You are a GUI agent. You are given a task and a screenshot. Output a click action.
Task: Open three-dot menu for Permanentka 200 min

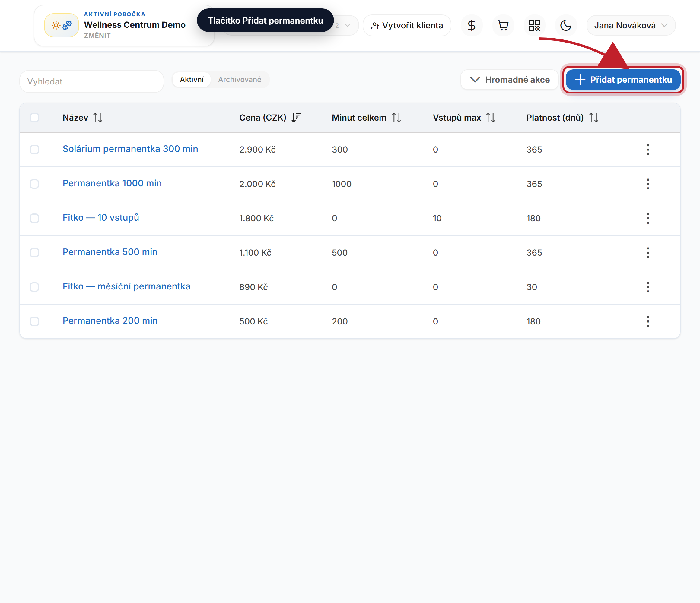(x=648, y=321)
